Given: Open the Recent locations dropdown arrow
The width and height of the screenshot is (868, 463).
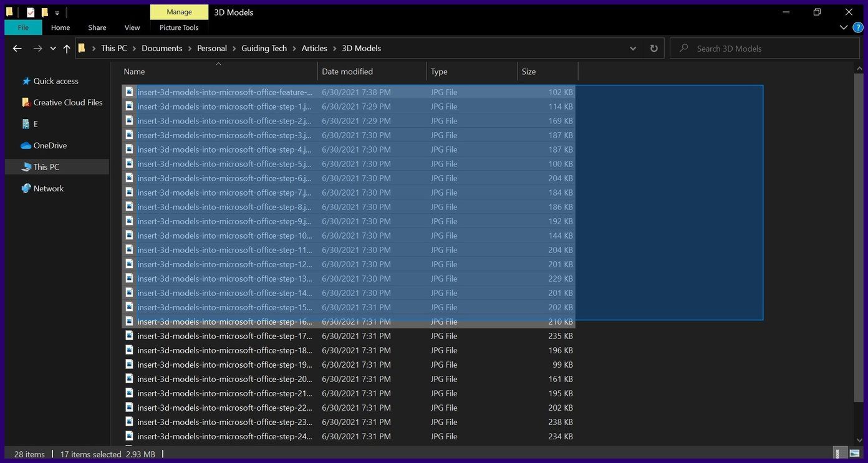Looking at the screenshot, I should (x=53, y=49).
